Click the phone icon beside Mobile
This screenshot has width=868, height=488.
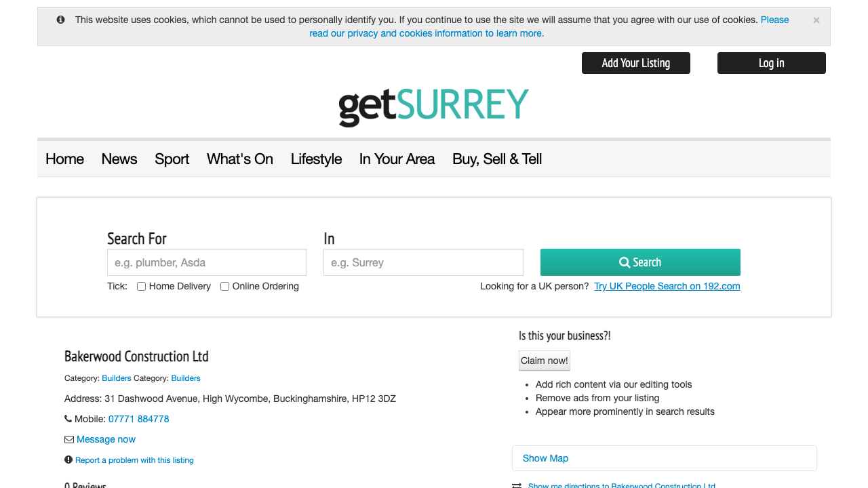tap(68, 419)
